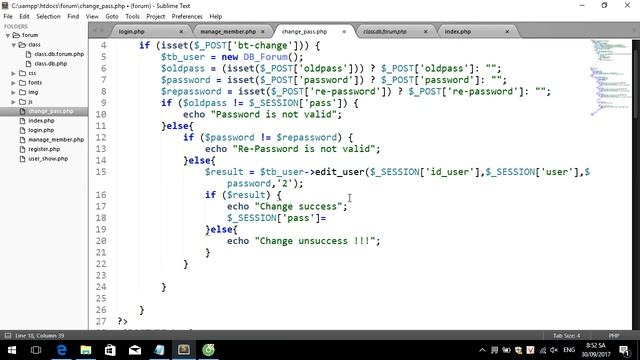Close the login.php tab
The image size is (640, 360).
click(x=181, y=31)
